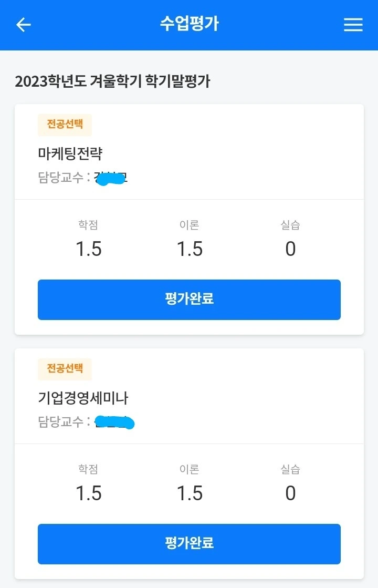Open the 마케팅전략 course title

pos(70,153)
